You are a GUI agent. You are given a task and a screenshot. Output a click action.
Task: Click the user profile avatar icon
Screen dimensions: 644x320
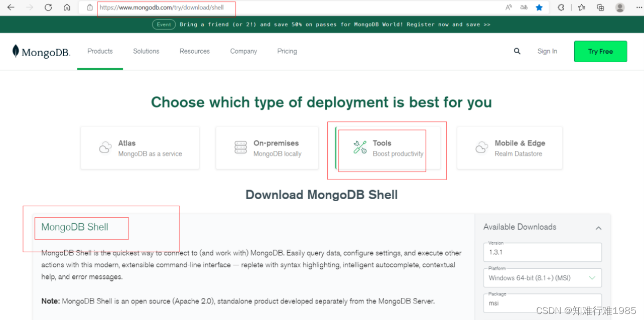620,8
